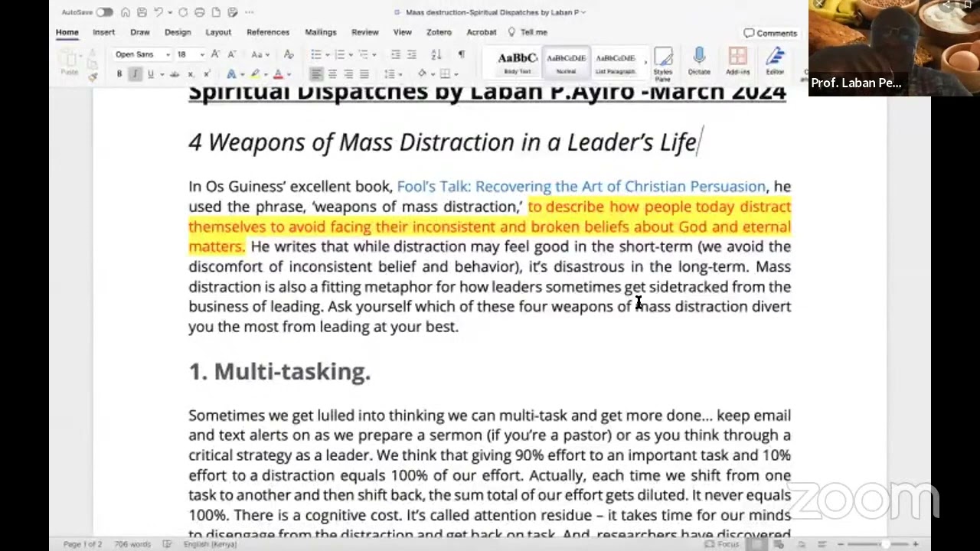Open the Zotero tab

[439, 32]
